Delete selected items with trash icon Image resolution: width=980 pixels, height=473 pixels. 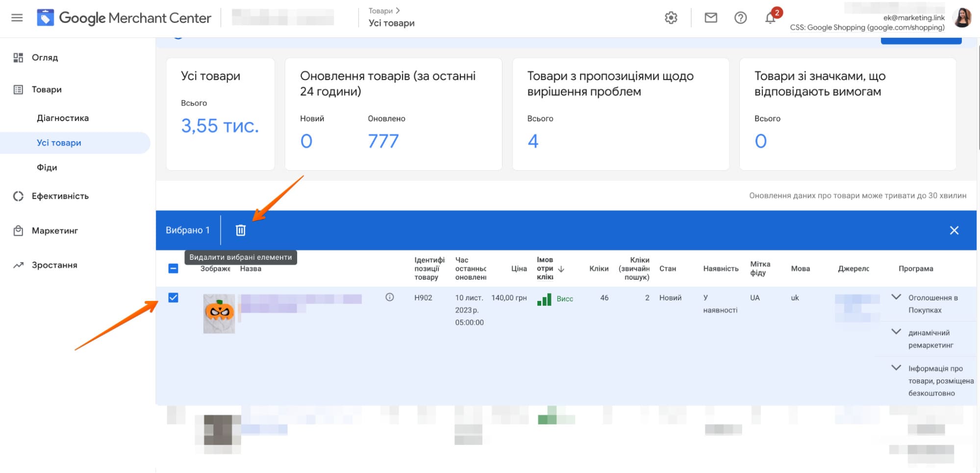(x=241, y=230)
